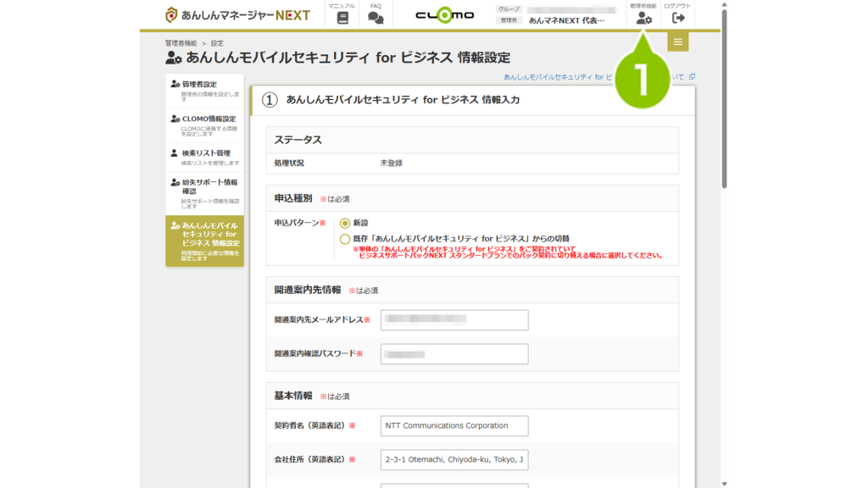Click the vertical page scrollbar thumb

tap(724, 98)
